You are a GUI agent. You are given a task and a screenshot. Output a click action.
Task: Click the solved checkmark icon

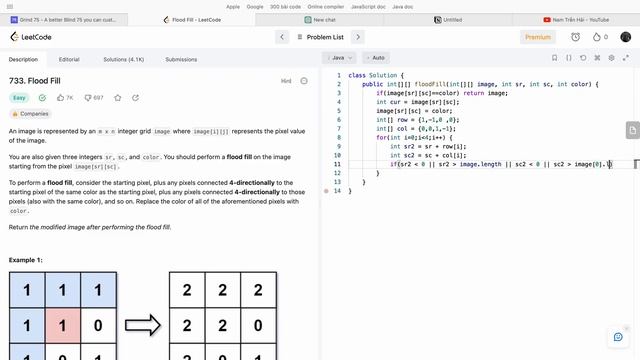point(42,98)
